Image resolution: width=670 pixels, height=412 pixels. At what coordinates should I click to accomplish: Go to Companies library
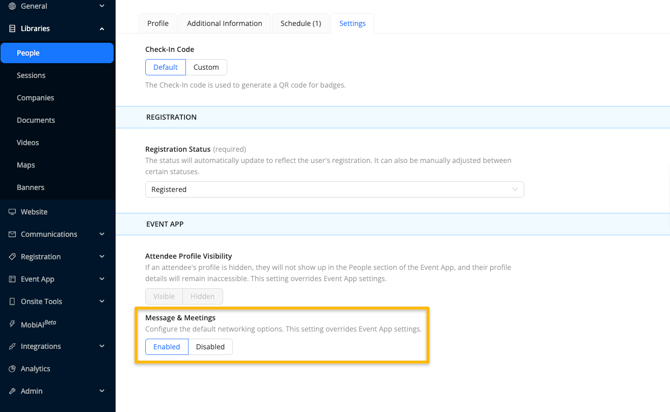pos(35,98)
